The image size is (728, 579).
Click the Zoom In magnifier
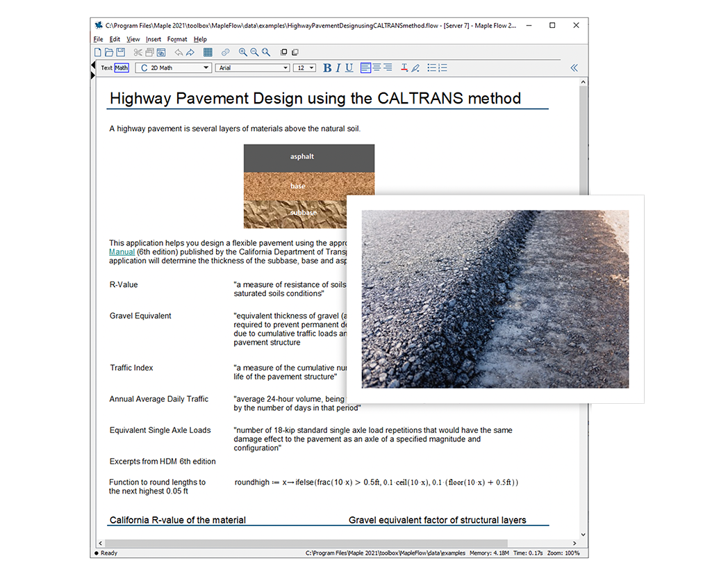coord(242,53)
